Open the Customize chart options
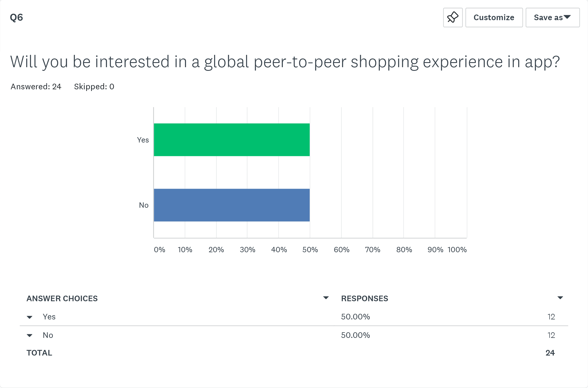 pyautogui.click(x=494, y=17)
